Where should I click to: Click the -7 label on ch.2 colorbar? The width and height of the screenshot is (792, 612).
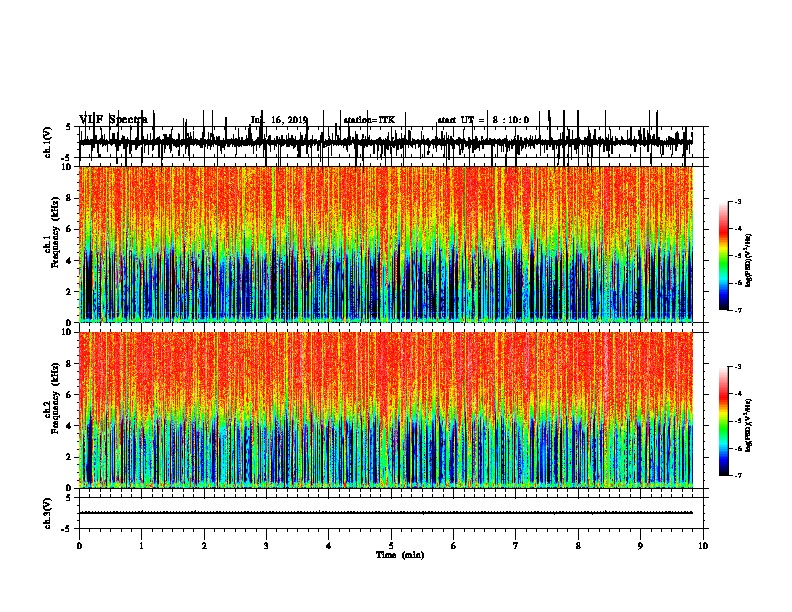(738, 476)
